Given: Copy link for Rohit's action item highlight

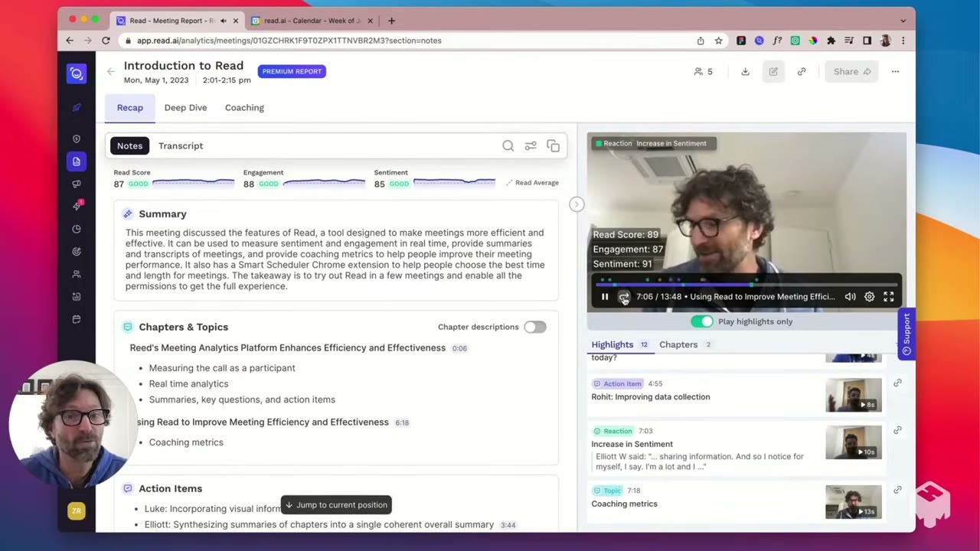Looking at the screenshot, I should point(897,383).
